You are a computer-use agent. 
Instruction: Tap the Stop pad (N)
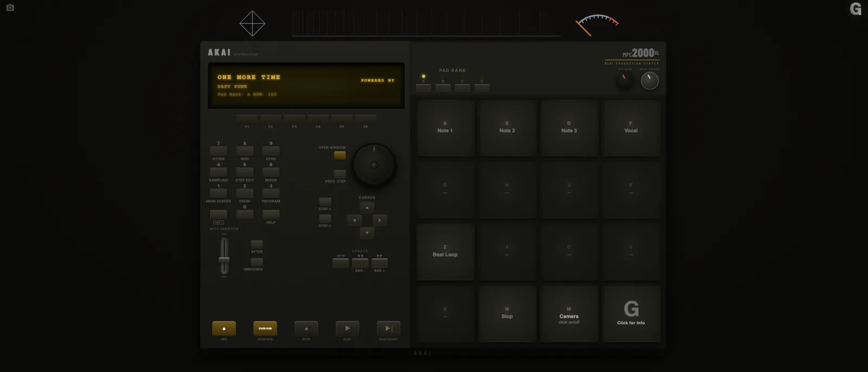click(x=507, y=313)
